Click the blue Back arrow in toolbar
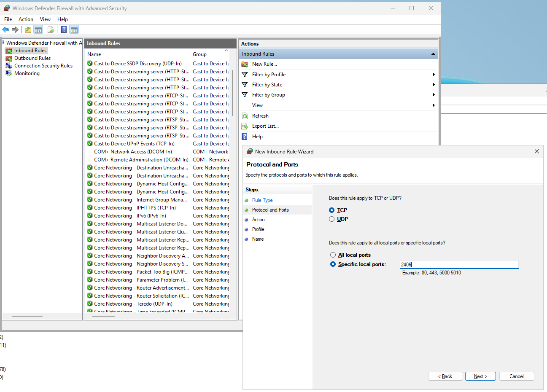This screenshot has width=547, height=392. 5,30
